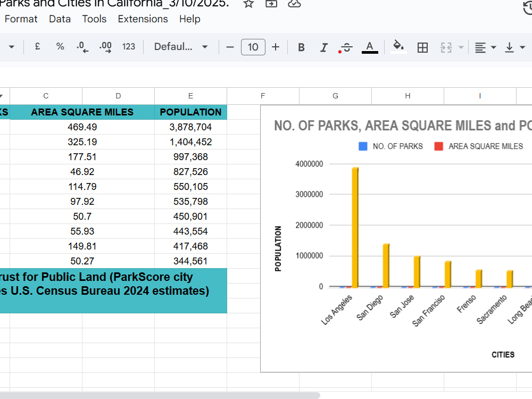Image resolution: width=532 pixels, height=399 pixels.
Task: Select the cell with 450,901
Action: [x=190, y=217]
